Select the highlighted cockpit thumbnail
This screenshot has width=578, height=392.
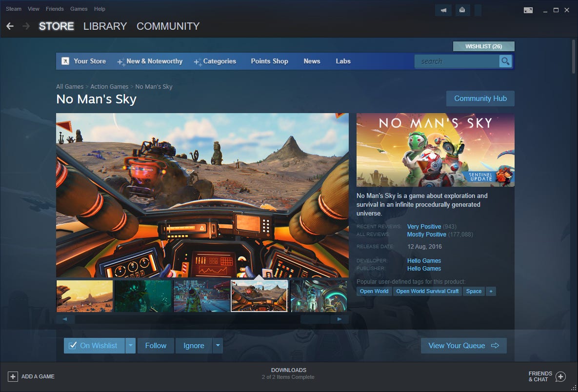pos(259,296)
